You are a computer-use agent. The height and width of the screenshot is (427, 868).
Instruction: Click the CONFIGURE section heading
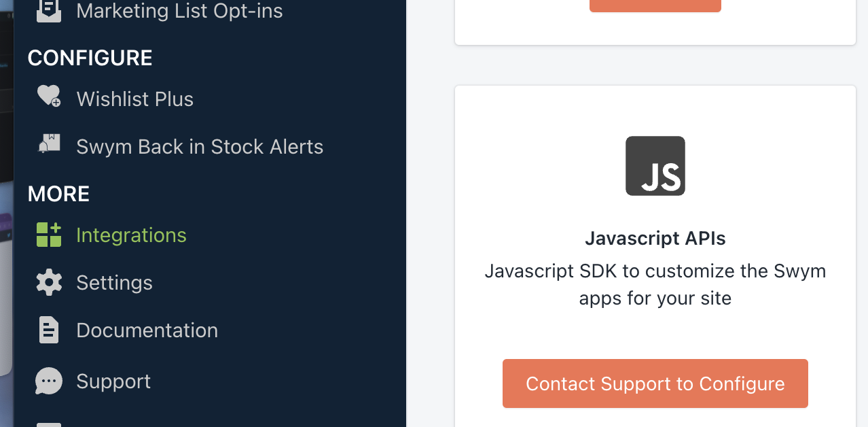click(x=90, y=58)
